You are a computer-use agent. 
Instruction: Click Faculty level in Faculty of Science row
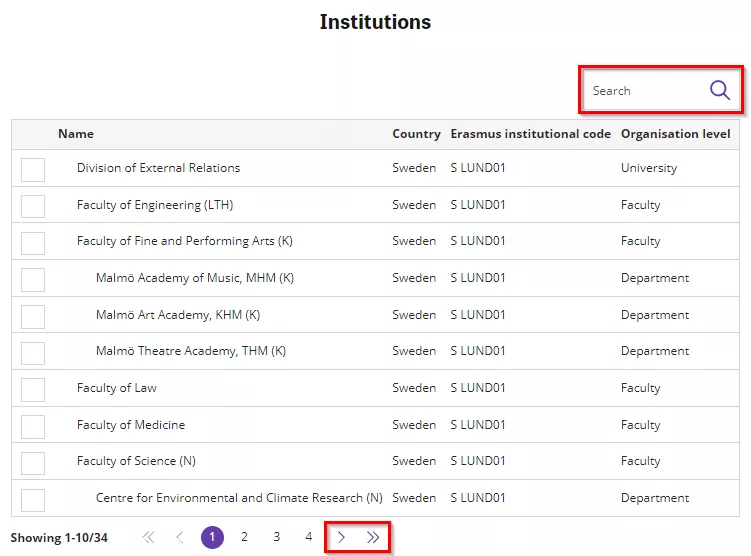pyautogui.click(x=640, y=461)
